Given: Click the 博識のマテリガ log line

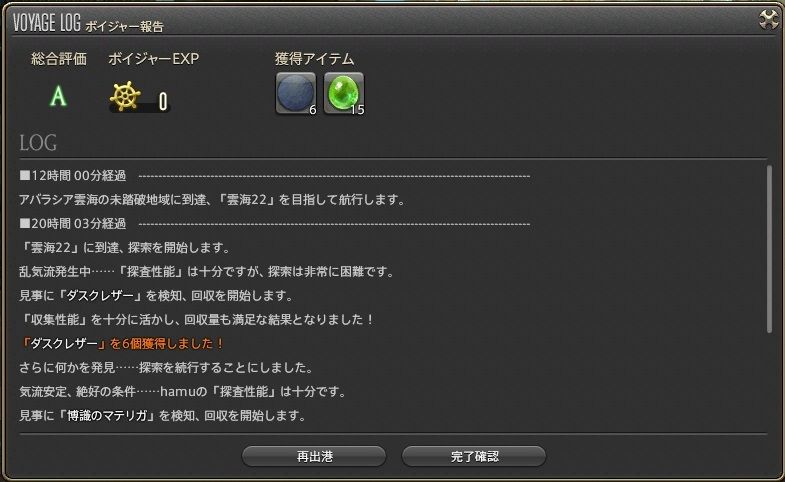Looking at the screenshot, I should click(162, 415).
